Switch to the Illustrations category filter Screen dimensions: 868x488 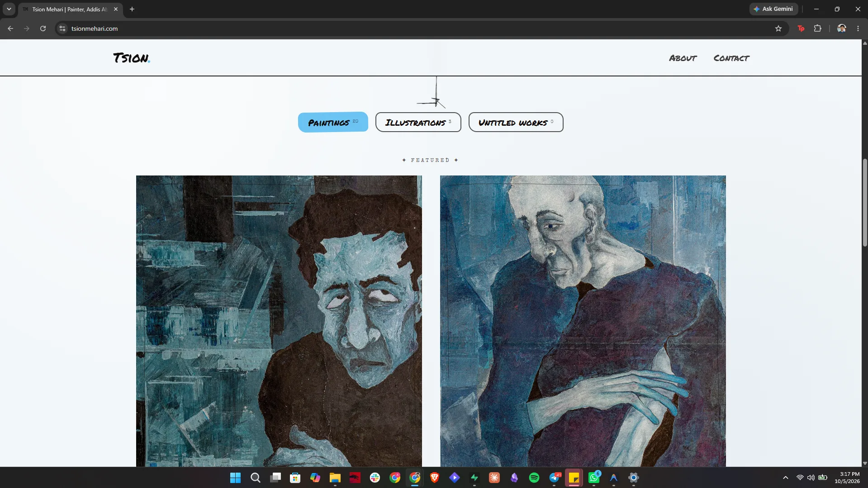pos(418,122)
